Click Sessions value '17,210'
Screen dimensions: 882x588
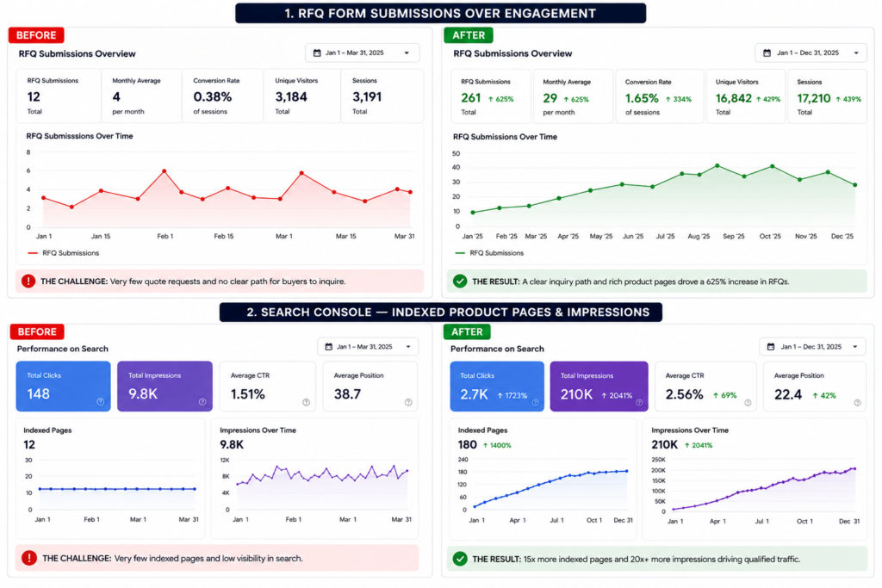tap(813, 98)
